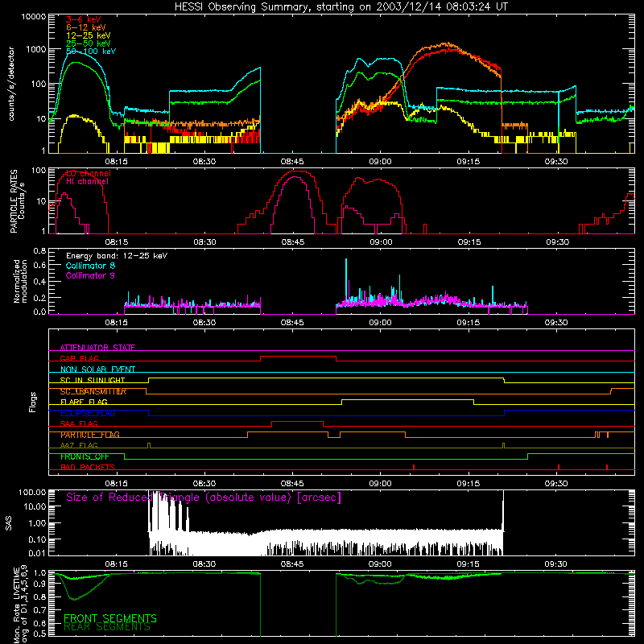The image size is (644, 644).
Task: Click the raised GAP_FLAG step segment
Action: (x=298, y=357)
